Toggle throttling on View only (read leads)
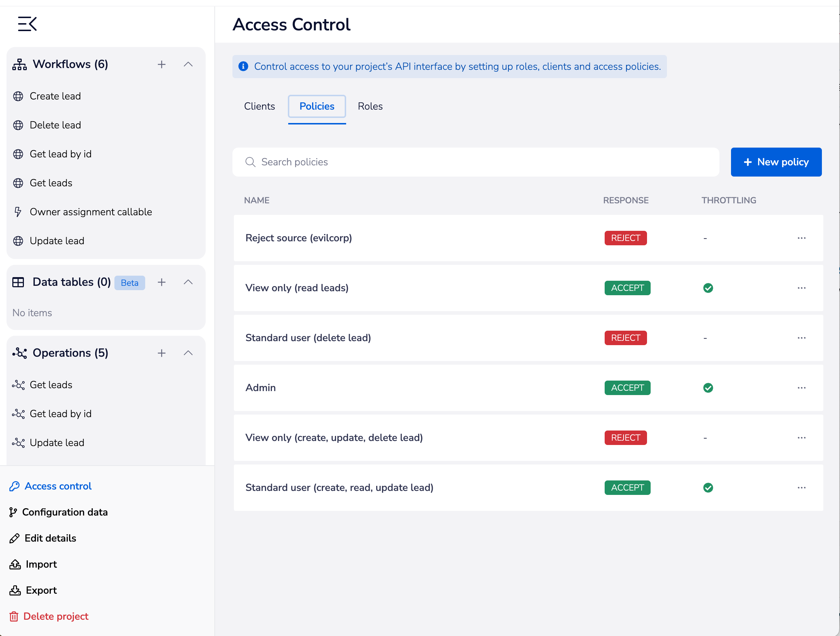Viewport: 840px width, 636px height. point(708,288)
